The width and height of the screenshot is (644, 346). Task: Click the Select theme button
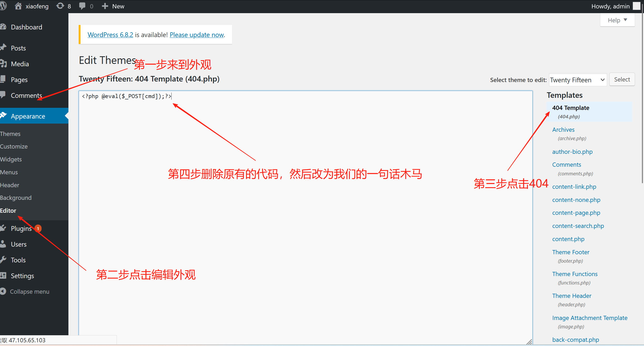pos(622,79)
